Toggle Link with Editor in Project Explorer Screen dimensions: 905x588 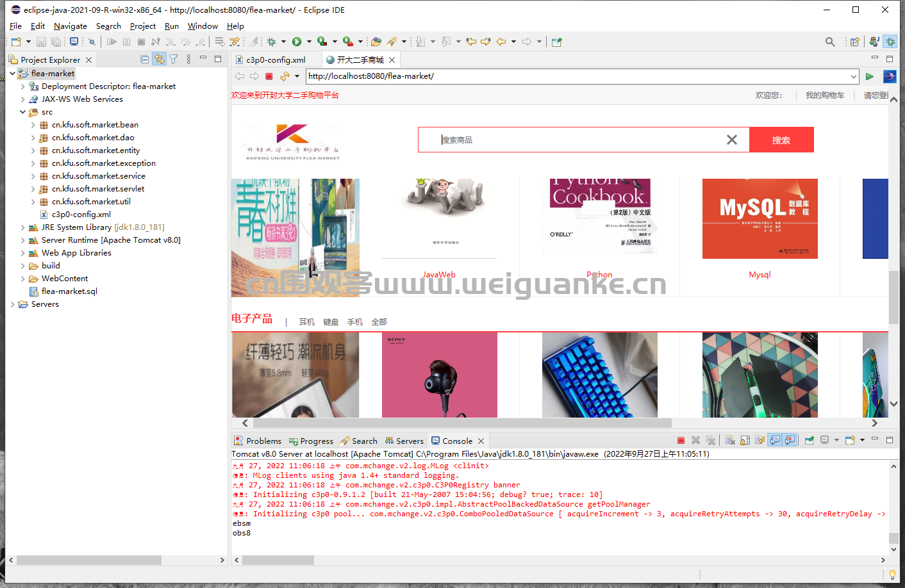(x=159, y=60)
